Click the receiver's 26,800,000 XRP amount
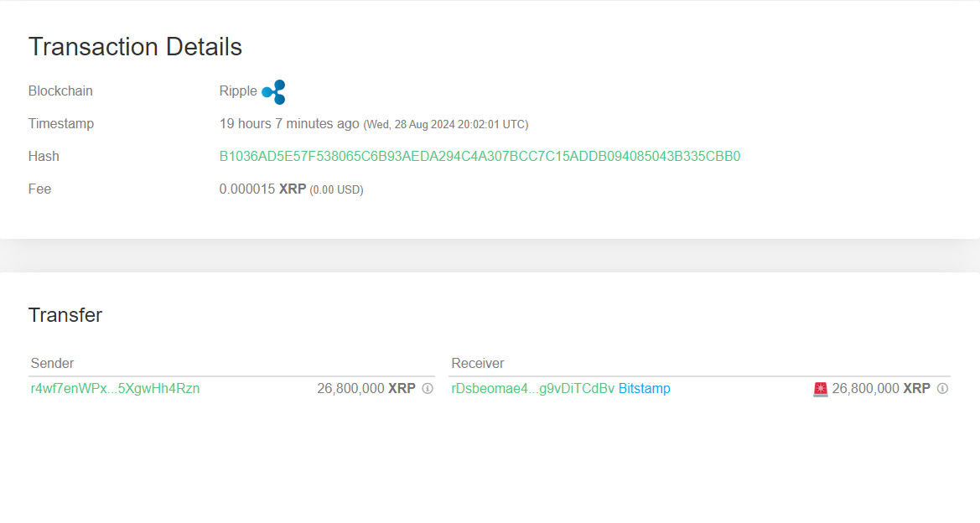Image resolution: width=980 pixels, height=523 pixels. (x=880, y=389)
